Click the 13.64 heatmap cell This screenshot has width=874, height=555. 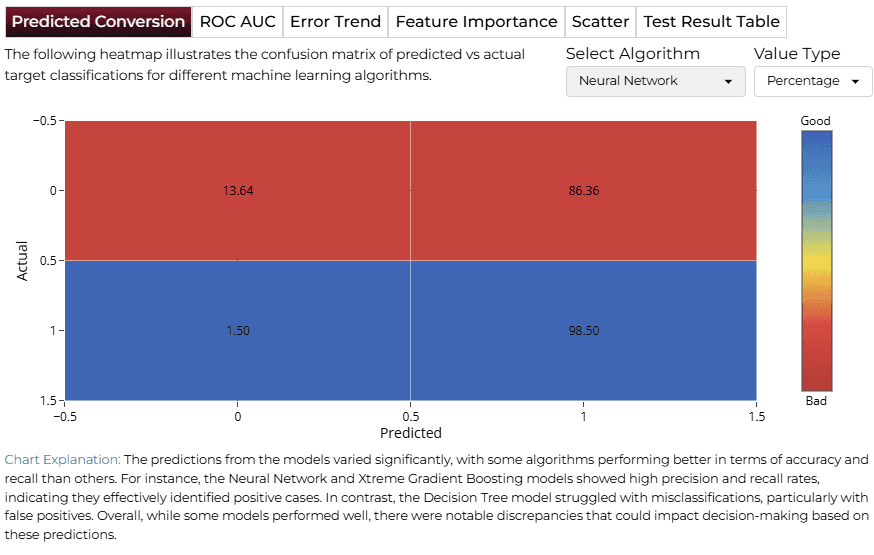click(x=238, y=191)
